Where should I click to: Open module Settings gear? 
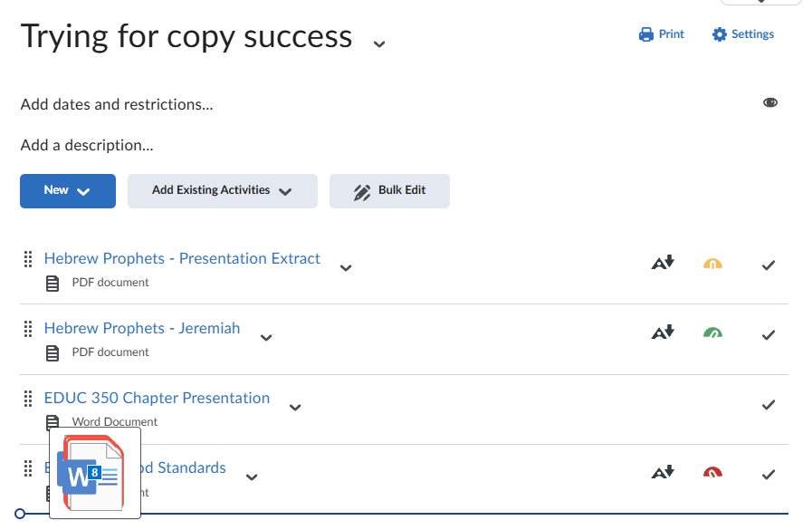click(x=720, y=34)
